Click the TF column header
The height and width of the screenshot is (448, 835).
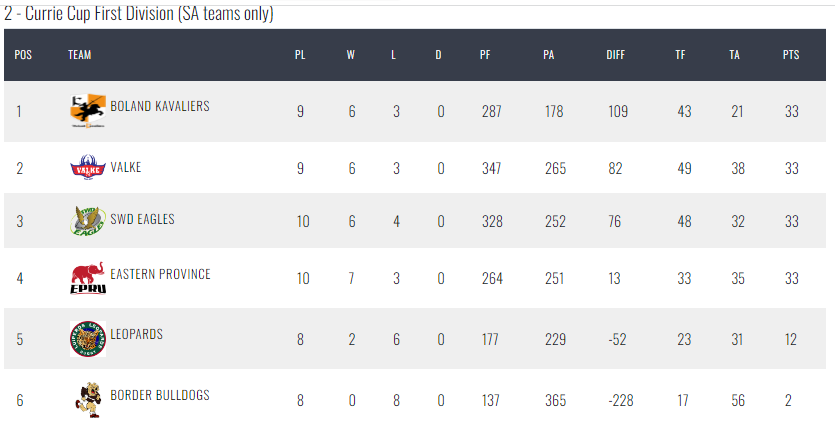680,55
